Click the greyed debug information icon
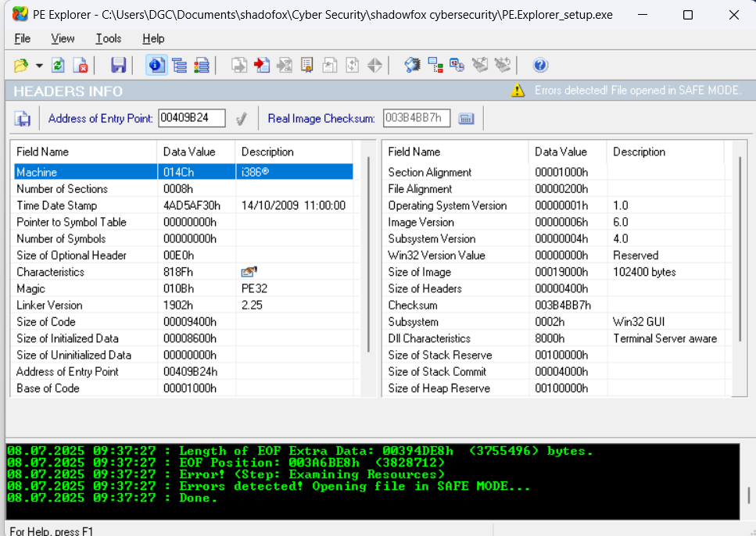Image resolution: width=756 pixels, height=536 pixels. [330, 65]
